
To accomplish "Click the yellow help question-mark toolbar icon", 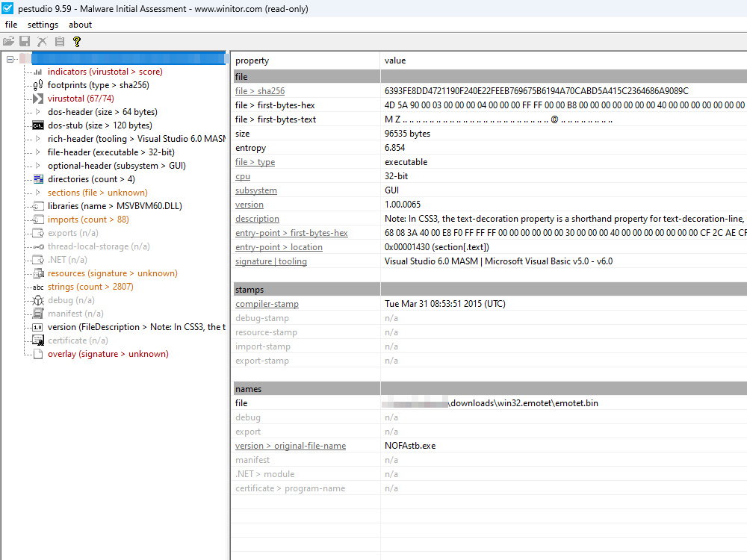I will (x=77, y=41).
